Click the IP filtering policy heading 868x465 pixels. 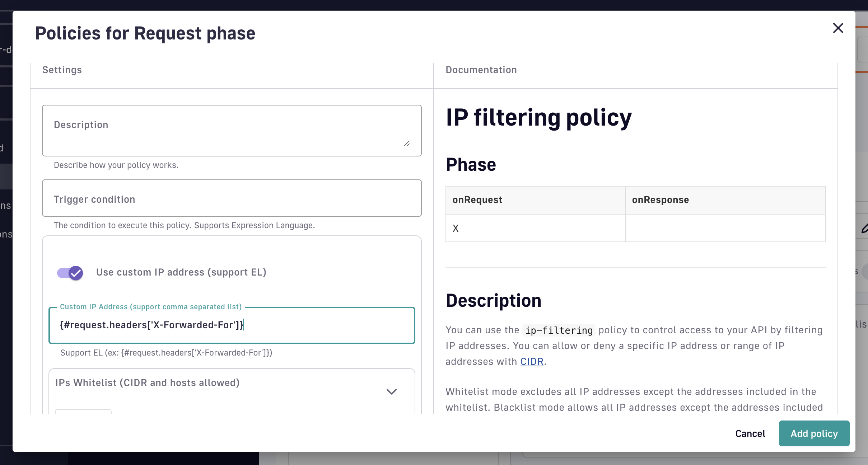click(538, 118)
